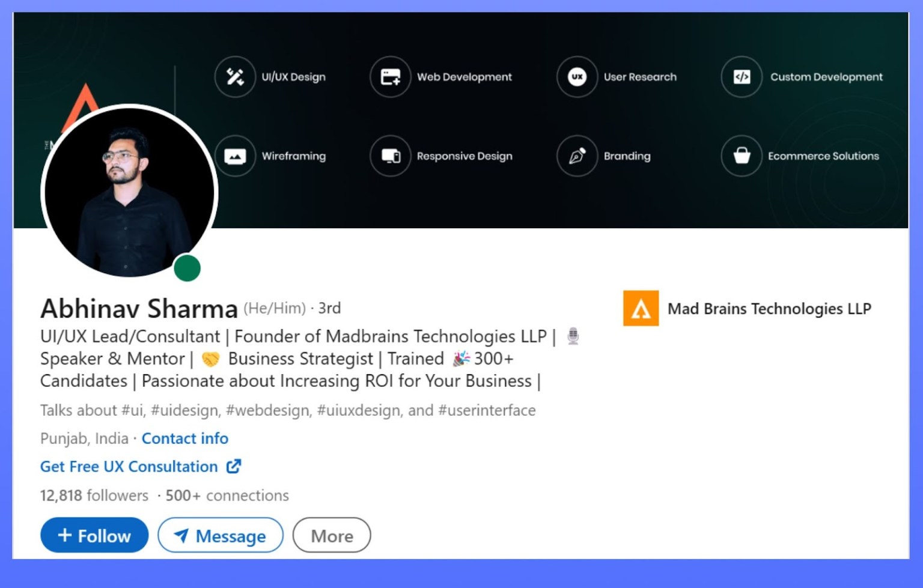Open the external link beside Get Free UX Consultation

(234, 466)
